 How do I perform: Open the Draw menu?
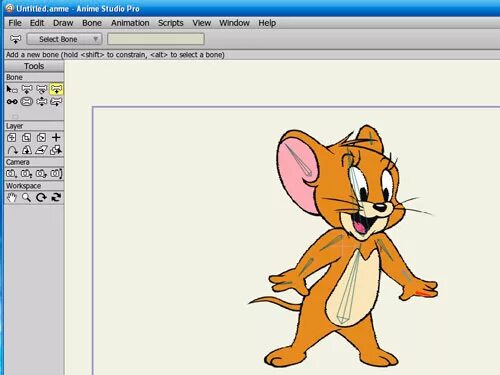(63, 23)
